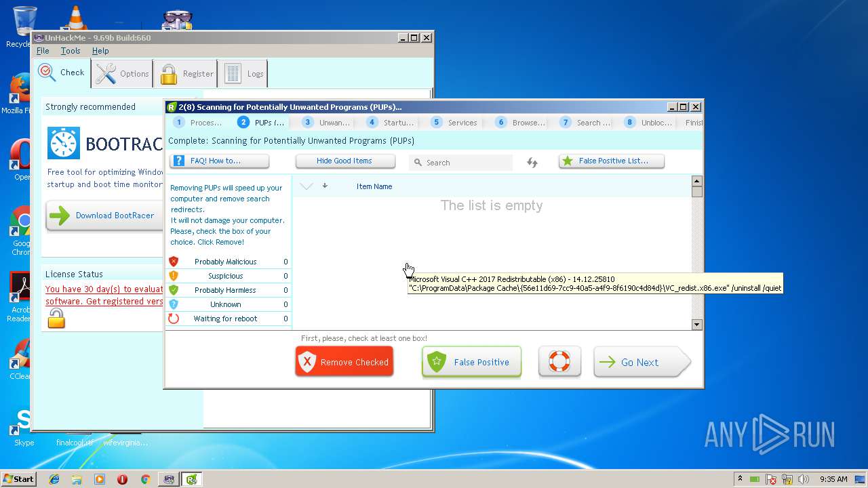Open the Options tab in UnHackMe

point(122,73)
